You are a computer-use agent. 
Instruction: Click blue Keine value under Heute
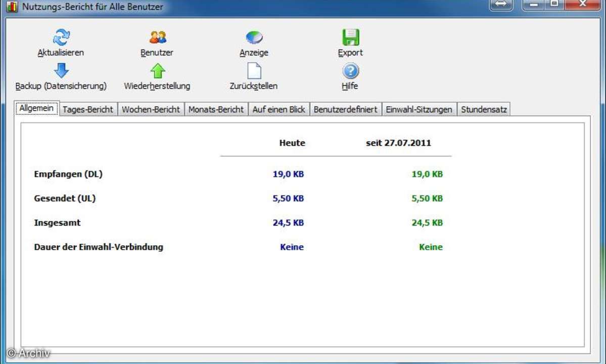pyautogui.click(x=292, y=247)
